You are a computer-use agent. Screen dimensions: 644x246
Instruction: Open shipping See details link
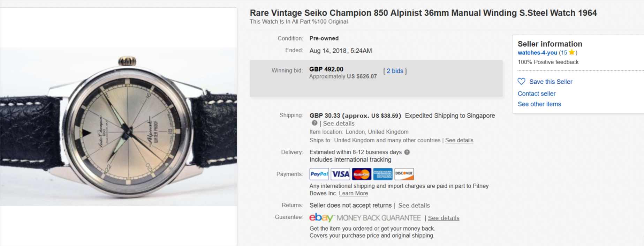(339, 124)
